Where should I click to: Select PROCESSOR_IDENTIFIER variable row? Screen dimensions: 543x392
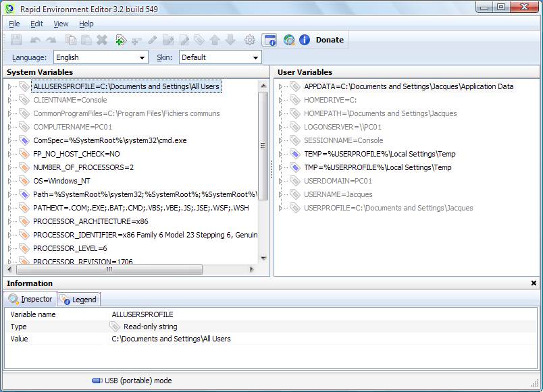pyautogui.click(x=145, y=235)
